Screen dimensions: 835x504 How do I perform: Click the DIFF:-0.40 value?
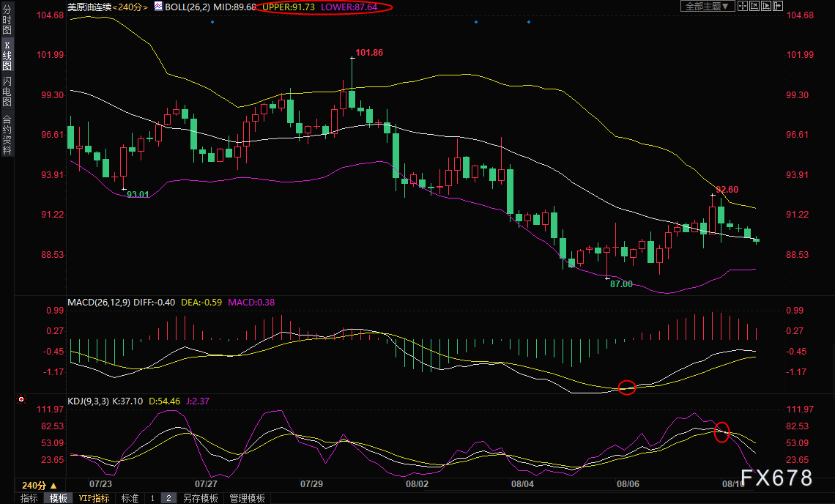pos(155,302)
